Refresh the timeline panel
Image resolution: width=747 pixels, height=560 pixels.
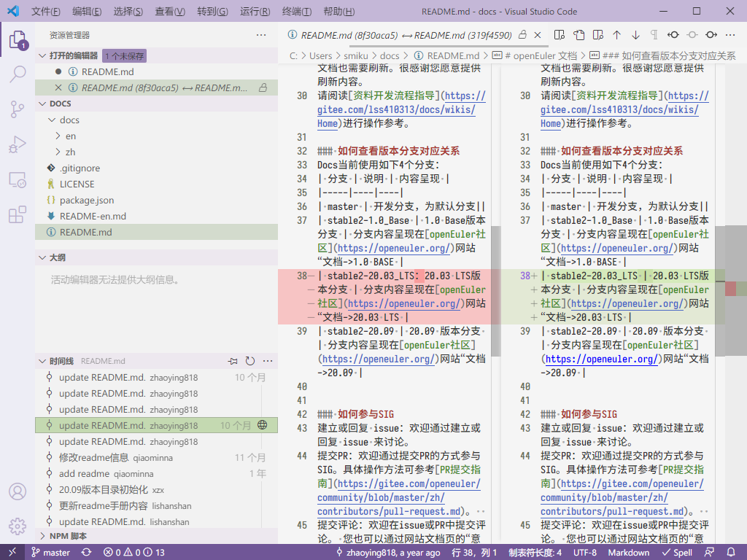[249, 361]
